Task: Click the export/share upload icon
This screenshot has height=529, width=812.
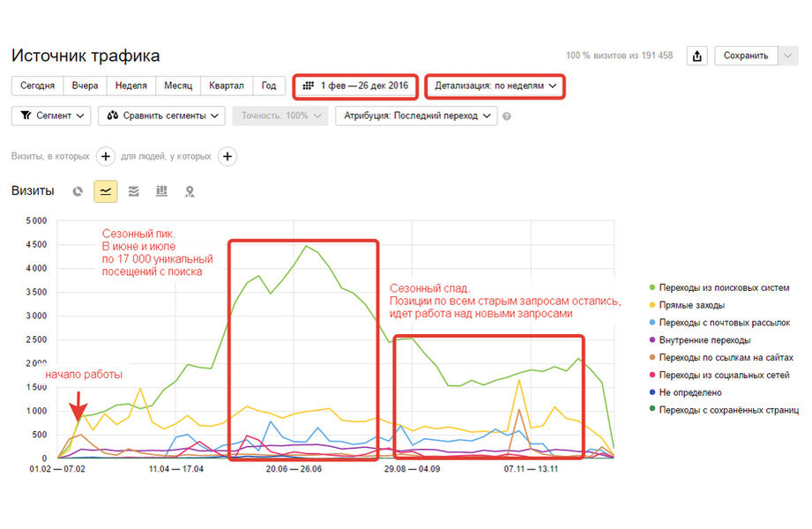Action: point(697,56)
